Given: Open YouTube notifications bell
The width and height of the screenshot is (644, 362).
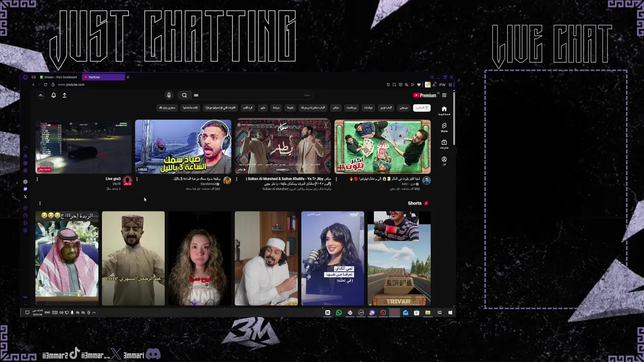Looking at the screenshot, I should point(53,95).
